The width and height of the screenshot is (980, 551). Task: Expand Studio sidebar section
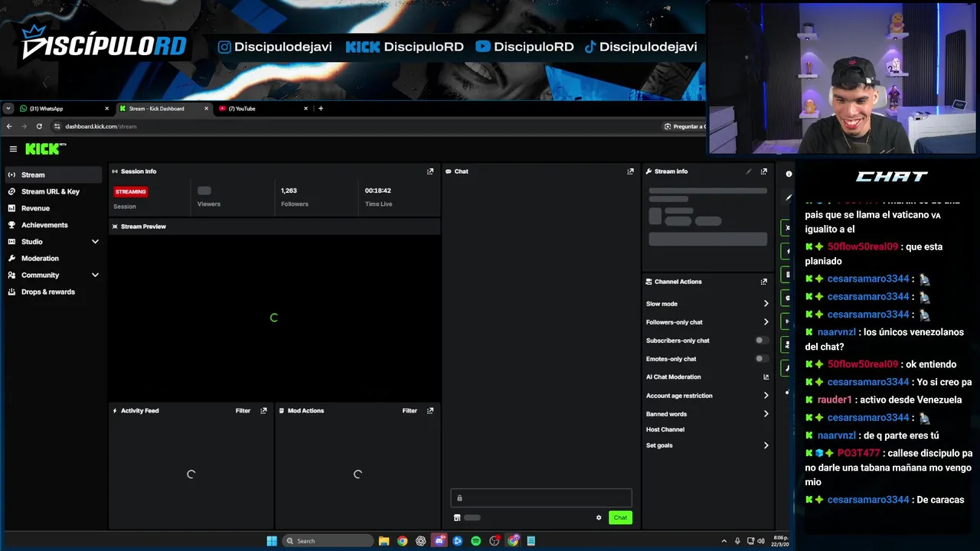[95, 242]
